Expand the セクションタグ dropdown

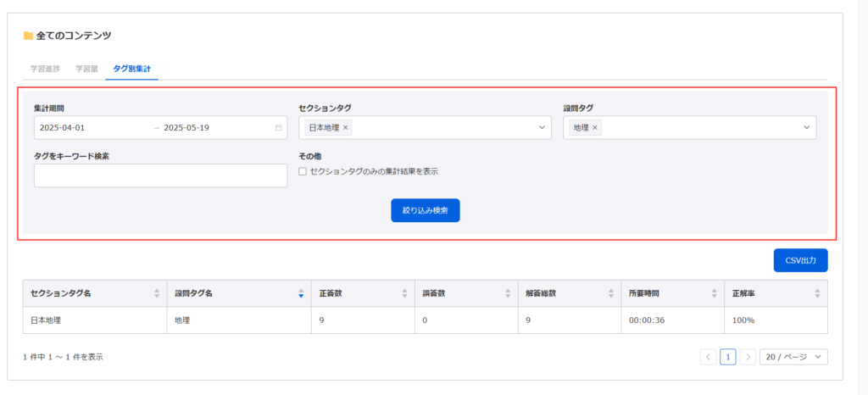pyautogui.click(x=542, y=128)
